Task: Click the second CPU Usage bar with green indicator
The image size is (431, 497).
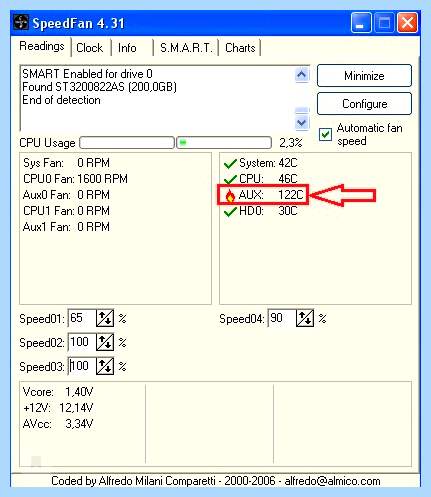Action: (x=224, y=143)
